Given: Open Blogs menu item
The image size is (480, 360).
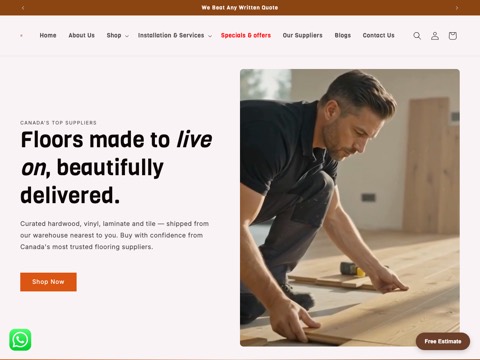Looking at the screenshot, I should click(x=343, y=35).
